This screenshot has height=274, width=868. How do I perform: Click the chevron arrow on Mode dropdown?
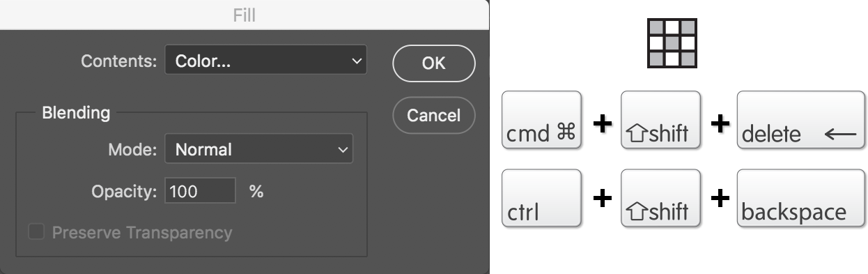pyautogui.click(x=342, y=150)
